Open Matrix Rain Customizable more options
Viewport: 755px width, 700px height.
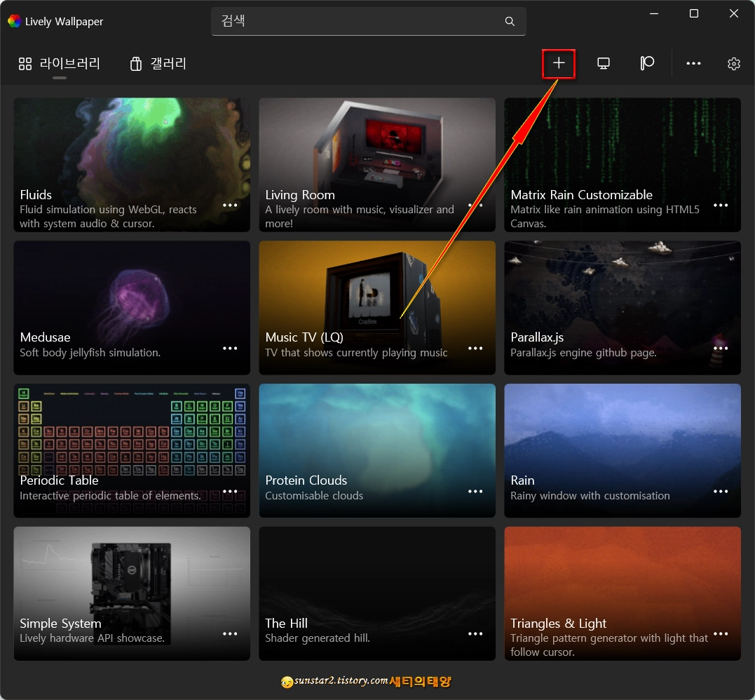click(x=721, y=206)
